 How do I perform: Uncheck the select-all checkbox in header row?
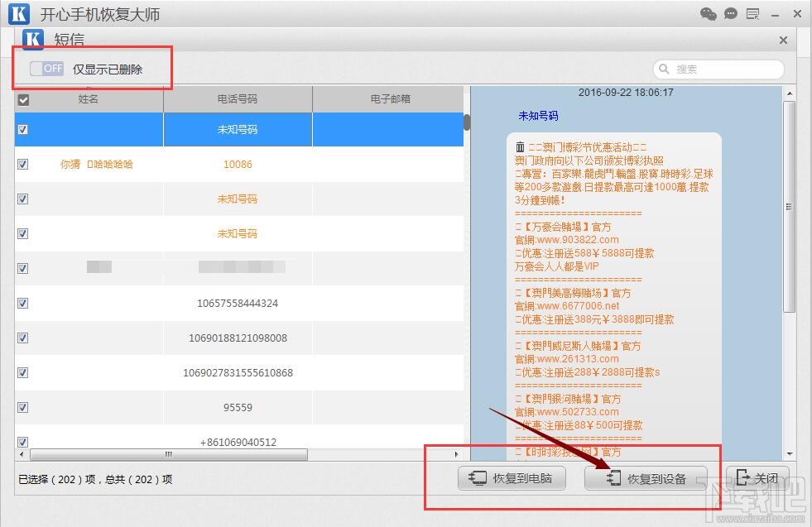coord(23,100)
